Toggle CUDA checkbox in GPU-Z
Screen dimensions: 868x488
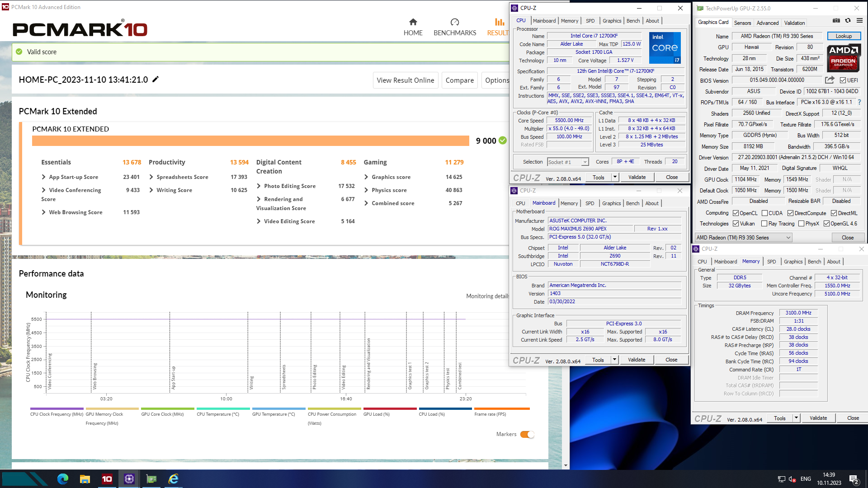[x=764, y=213]
